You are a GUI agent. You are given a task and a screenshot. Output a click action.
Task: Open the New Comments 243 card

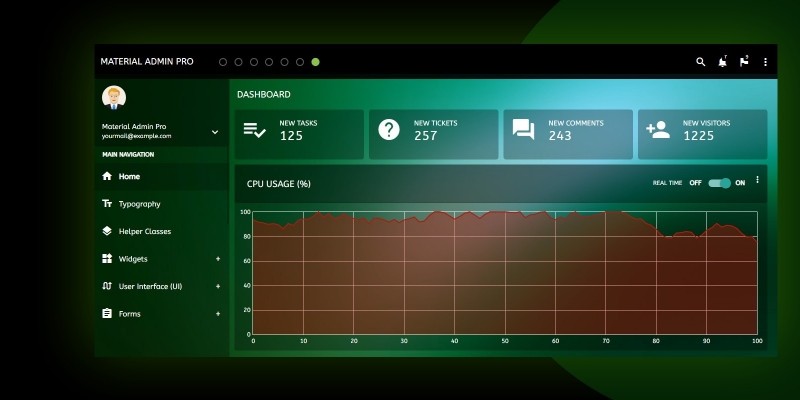point(568,134)
